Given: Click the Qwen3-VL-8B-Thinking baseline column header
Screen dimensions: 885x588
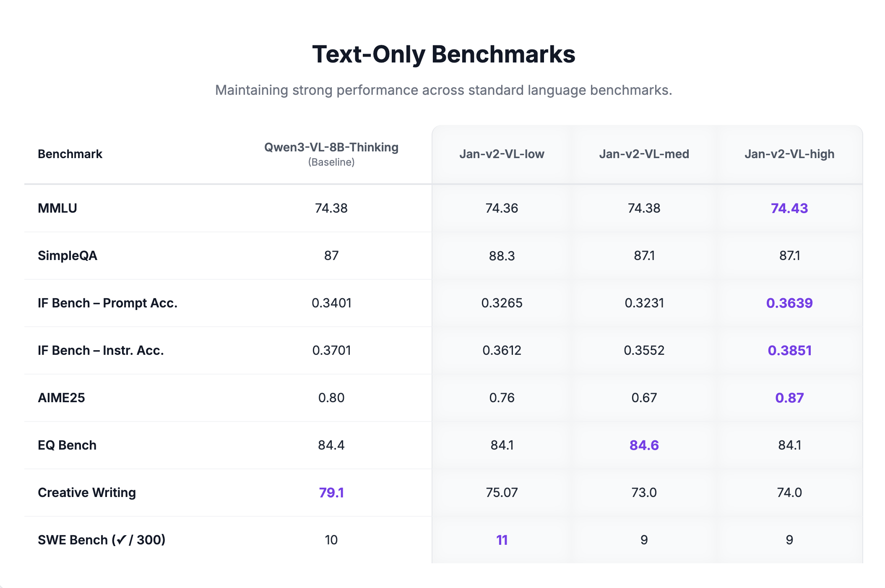Looking at the screenshot, I should point(331,148).
